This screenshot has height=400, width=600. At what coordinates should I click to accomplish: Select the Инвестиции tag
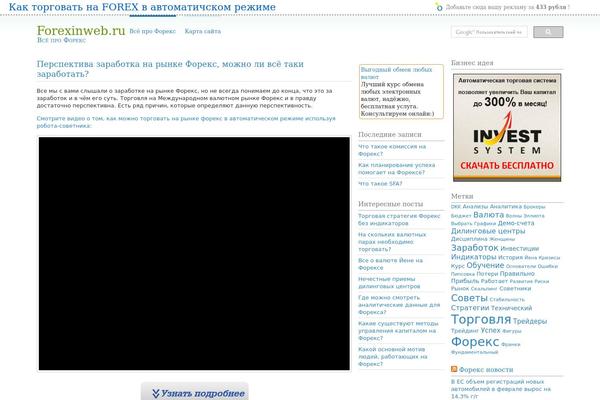pos(520,249)
